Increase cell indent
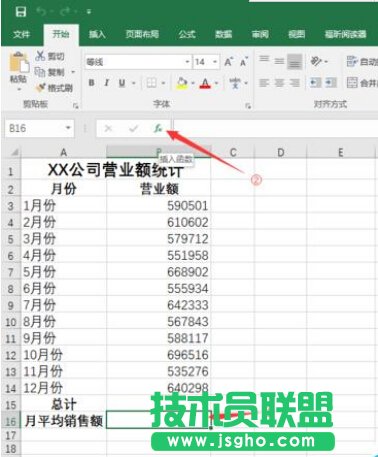378x457 pixels. [331, 83]
